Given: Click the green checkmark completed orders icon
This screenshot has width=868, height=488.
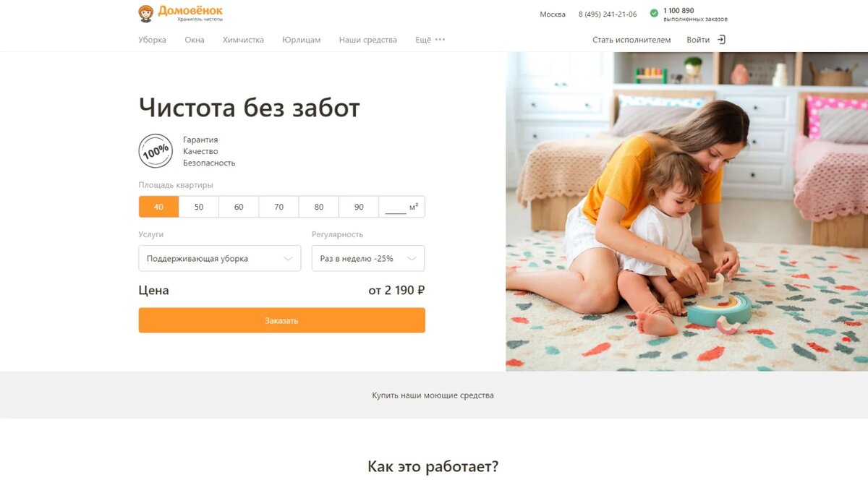Looking at the screenshot, I should [654, 13].
